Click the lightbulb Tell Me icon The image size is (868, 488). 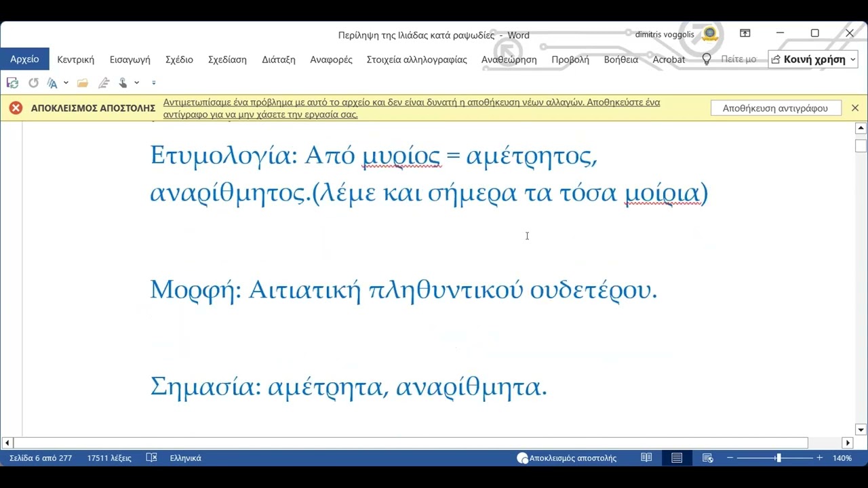(707, 60)
